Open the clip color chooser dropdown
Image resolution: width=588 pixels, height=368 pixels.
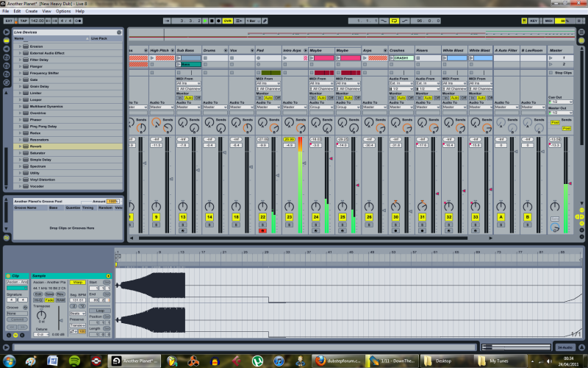pyautogui.click(x=17, y=288)
